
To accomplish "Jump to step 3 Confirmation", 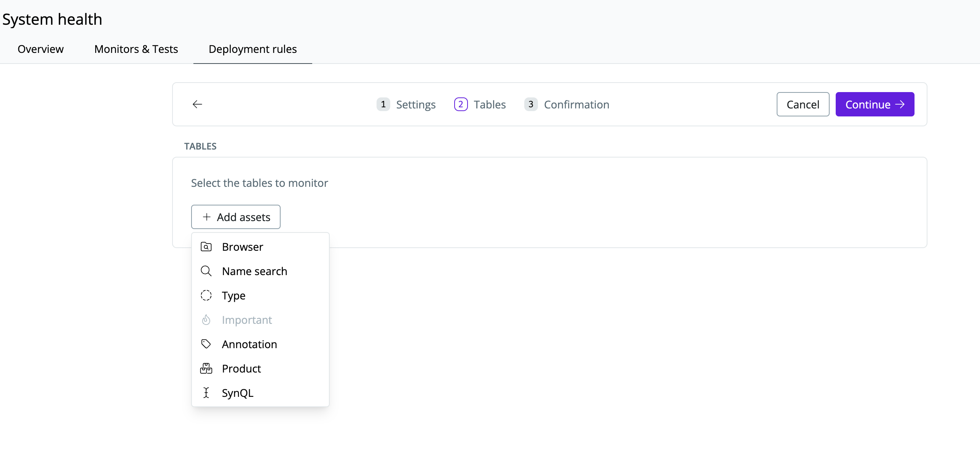I will [x=567, y=104].
